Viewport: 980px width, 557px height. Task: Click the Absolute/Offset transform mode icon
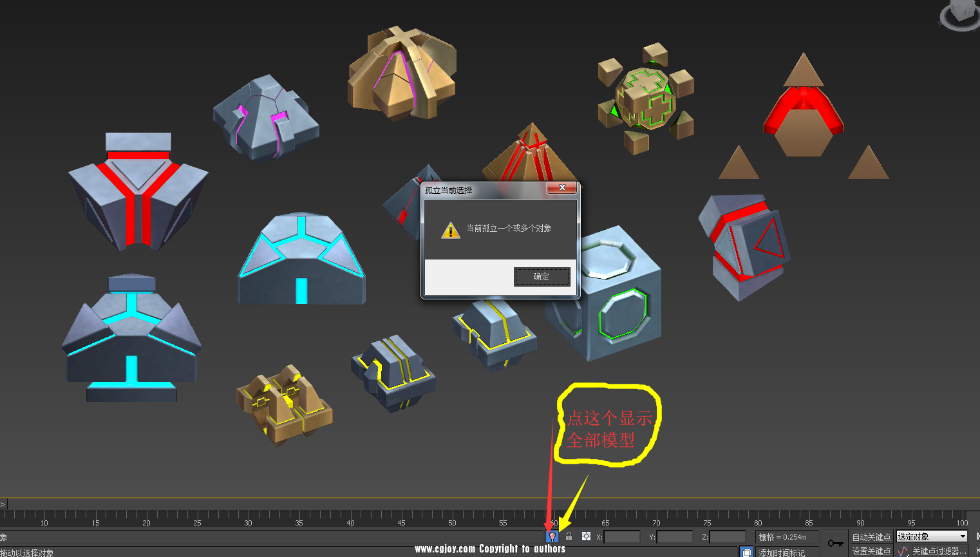(x=586, y=536)
